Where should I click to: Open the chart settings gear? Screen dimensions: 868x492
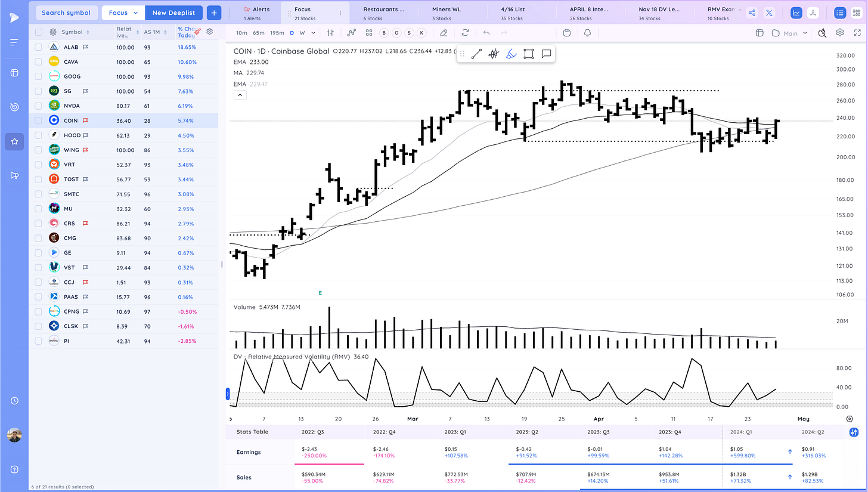pos(840,33)
